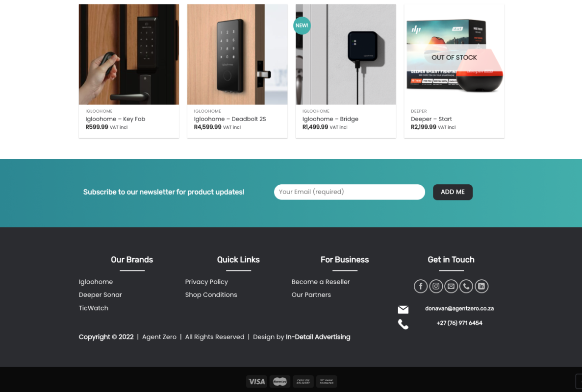Open the In-Detail Advertising link

tap(318, 337)
